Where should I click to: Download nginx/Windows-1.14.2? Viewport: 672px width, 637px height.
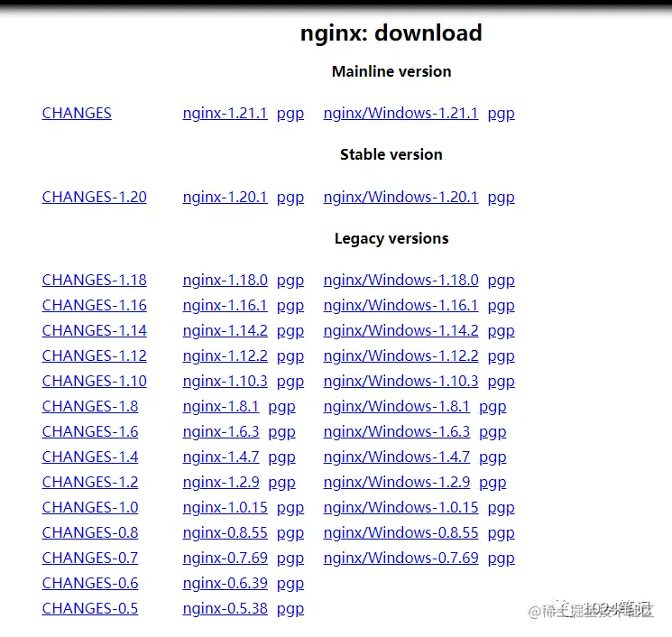[400, 330]
